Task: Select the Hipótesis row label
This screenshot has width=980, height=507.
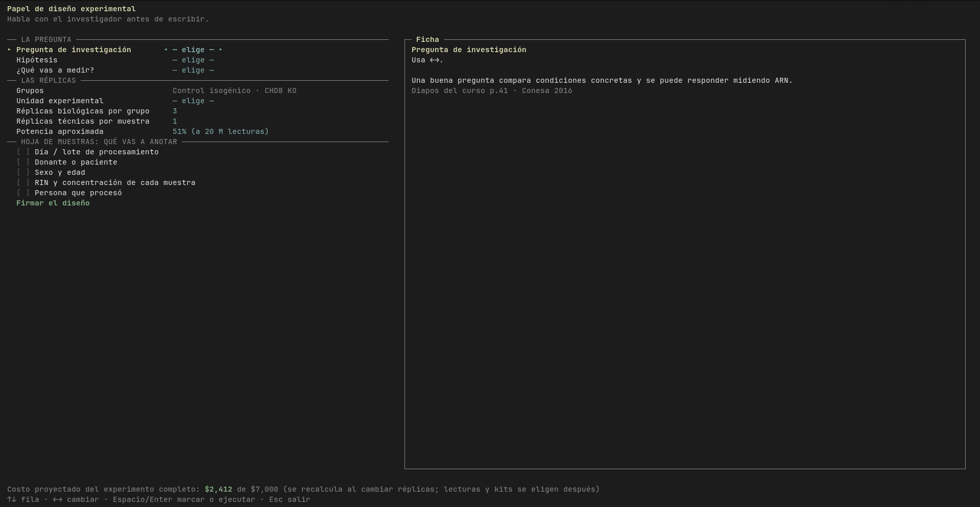Action: [37, 60]
